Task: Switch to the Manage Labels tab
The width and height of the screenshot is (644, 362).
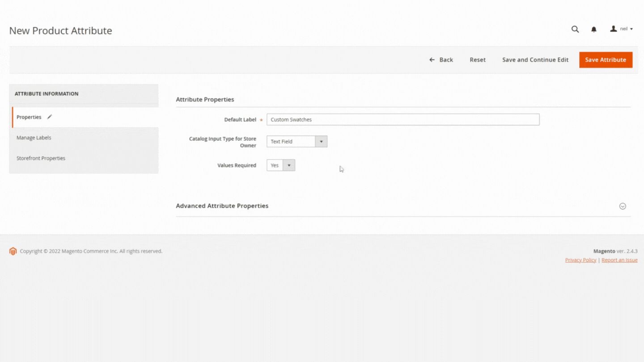Action: (34, 138)
